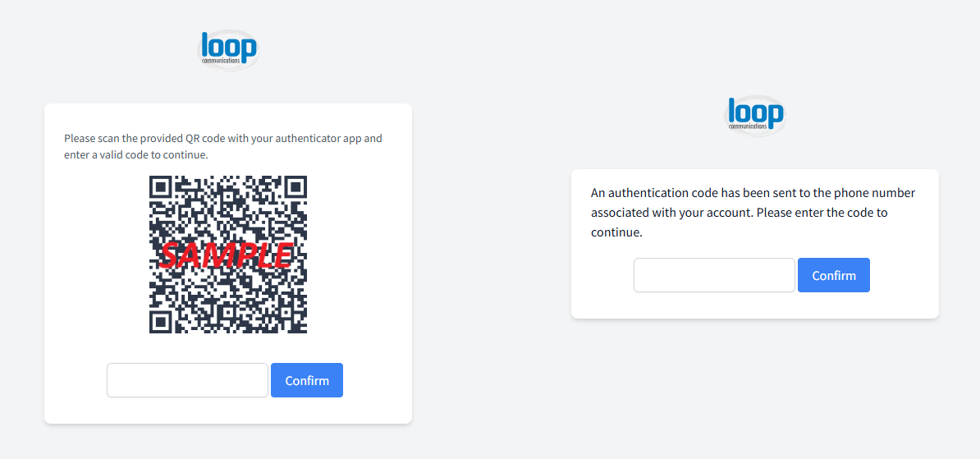Select the top-right finder square of the QR code

(x=295, y=187)
